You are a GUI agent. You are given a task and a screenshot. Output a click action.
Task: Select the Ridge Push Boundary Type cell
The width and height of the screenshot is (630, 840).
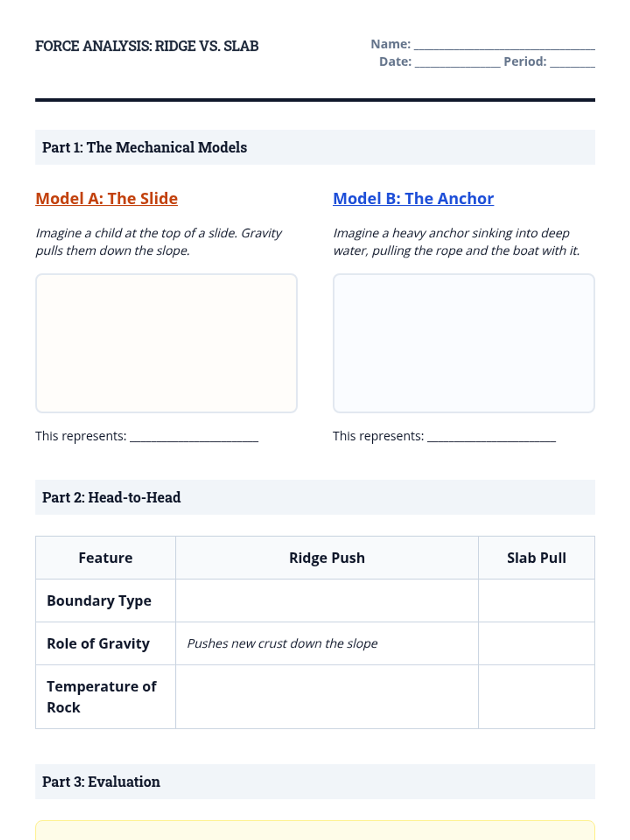(327, 601)
